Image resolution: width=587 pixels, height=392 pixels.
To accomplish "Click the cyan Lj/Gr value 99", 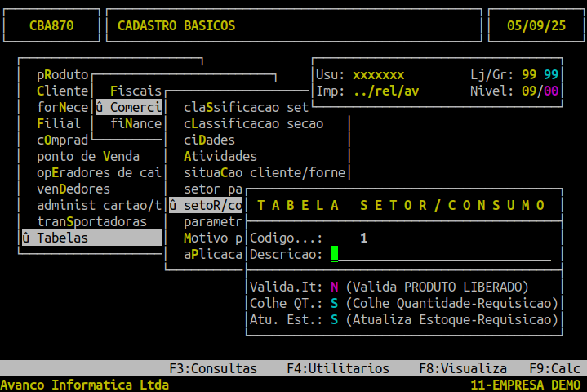I will [551, 75].
